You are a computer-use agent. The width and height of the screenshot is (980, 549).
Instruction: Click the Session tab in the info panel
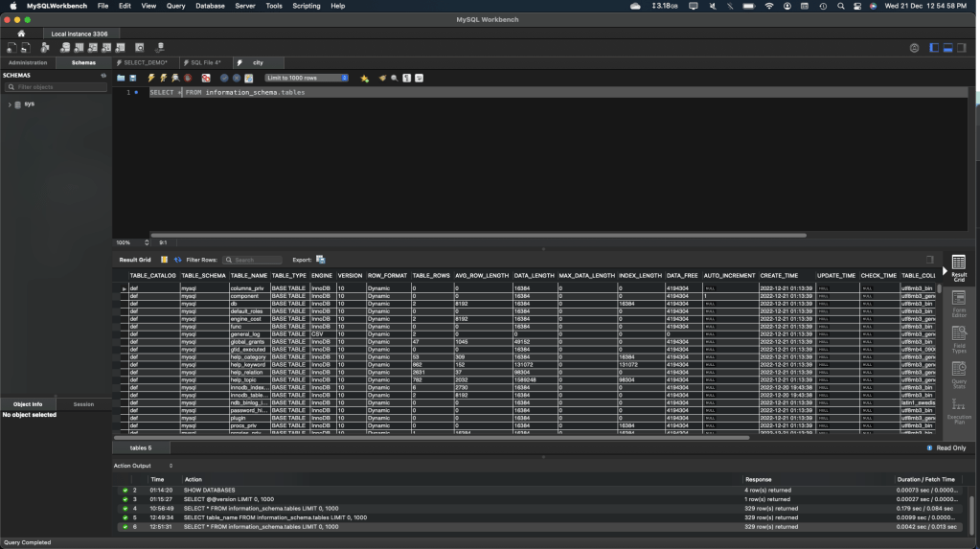(x=83, y=403)
